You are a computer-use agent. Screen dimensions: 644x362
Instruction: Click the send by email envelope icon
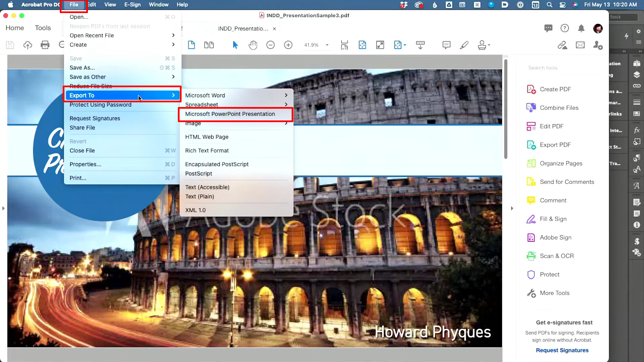pos(580,45)
